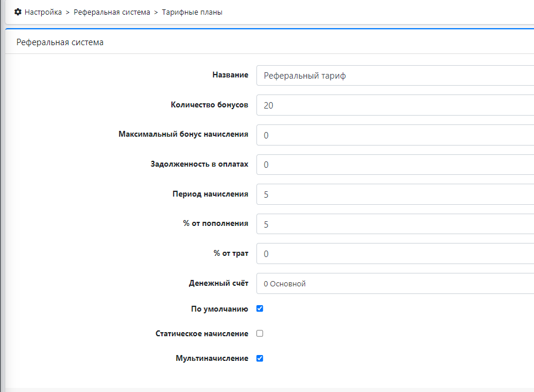Open the Настройка breadcrumb link
534x392 pixels.
[x=43, y=12]
